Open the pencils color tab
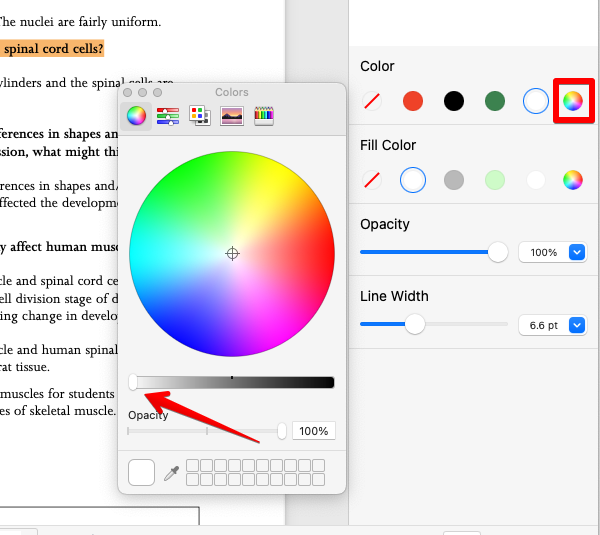This screenshot has height=535, width=600. pos(264,116)
